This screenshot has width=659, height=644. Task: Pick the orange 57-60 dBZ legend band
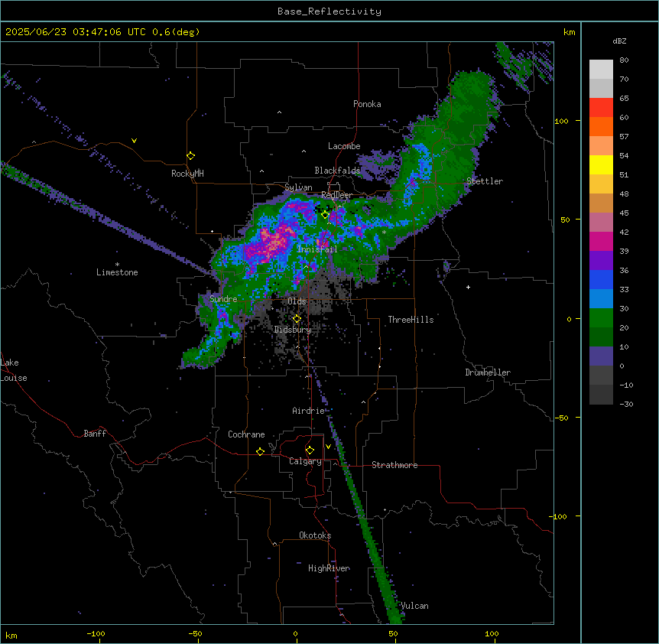click(x=601, y=126)
